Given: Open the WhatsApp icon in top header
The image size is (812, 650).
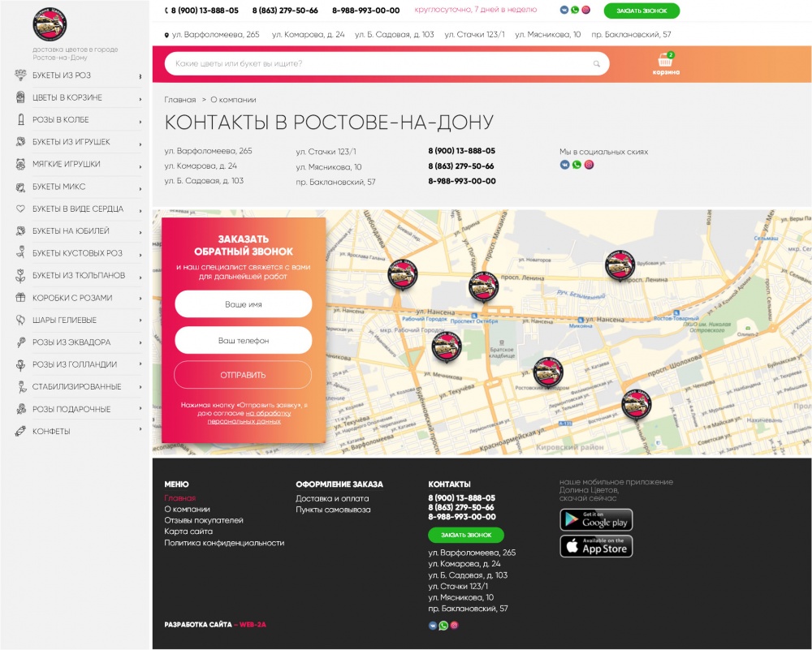Looking at the screenshot, I should click(575, 10).
